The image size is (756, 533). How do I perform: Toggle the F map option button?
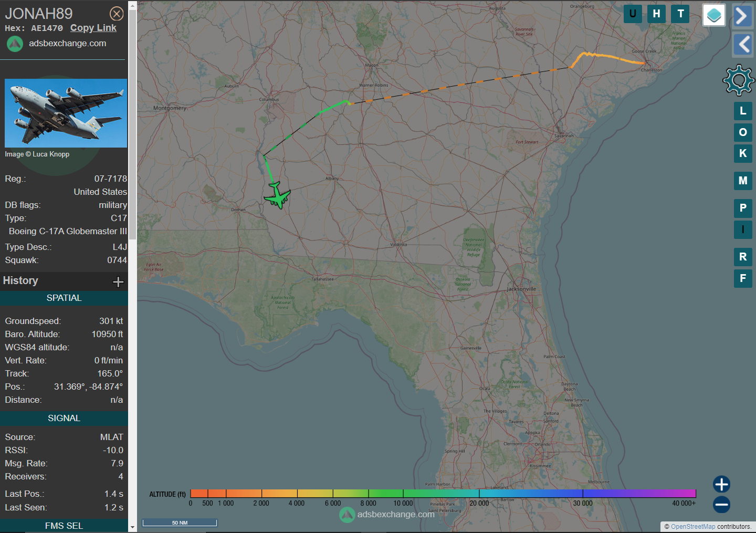743,278
